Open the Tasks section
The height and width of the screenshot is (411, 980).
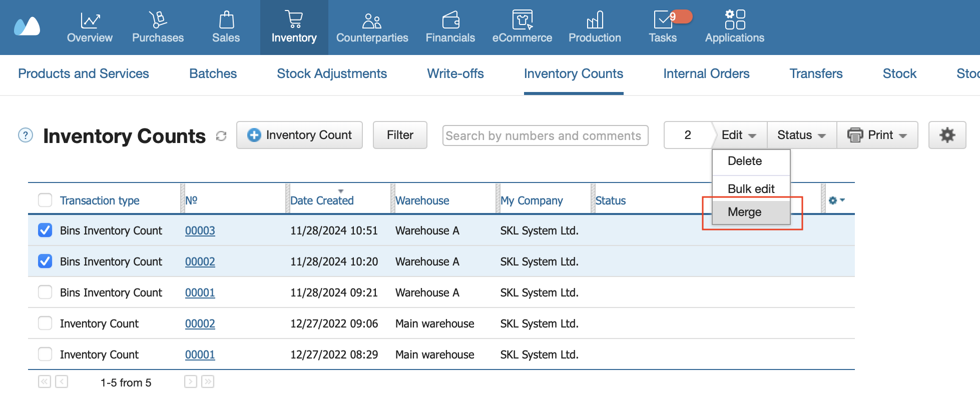pos(663,27)
